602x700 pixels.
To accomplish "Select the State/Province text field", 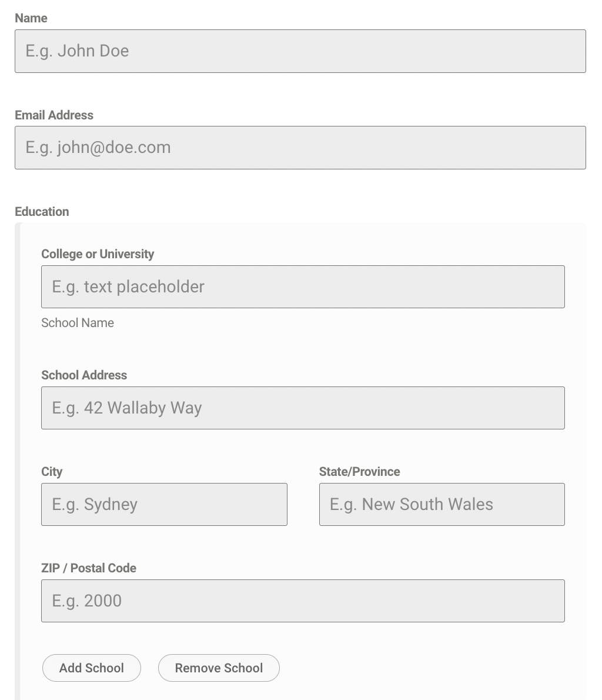I will (x=442, y=504).
